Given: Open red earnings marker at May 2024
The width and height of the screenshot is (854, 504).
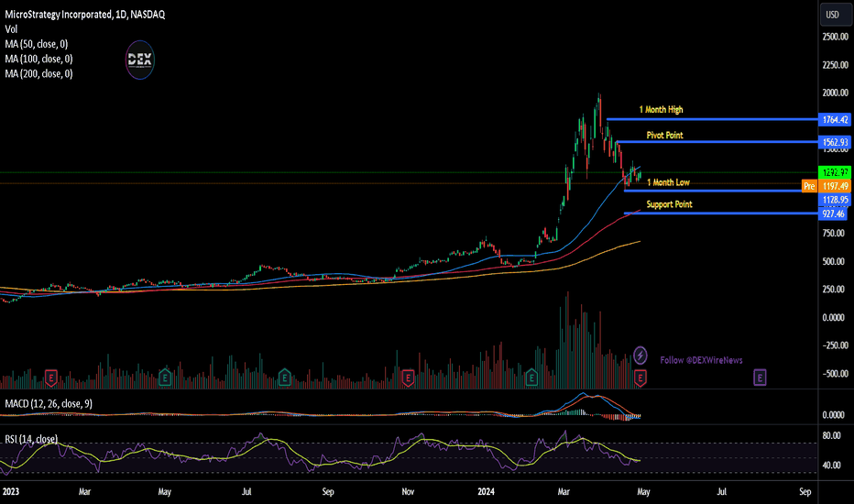Looking at the screenshot, I should pos(640,377).
